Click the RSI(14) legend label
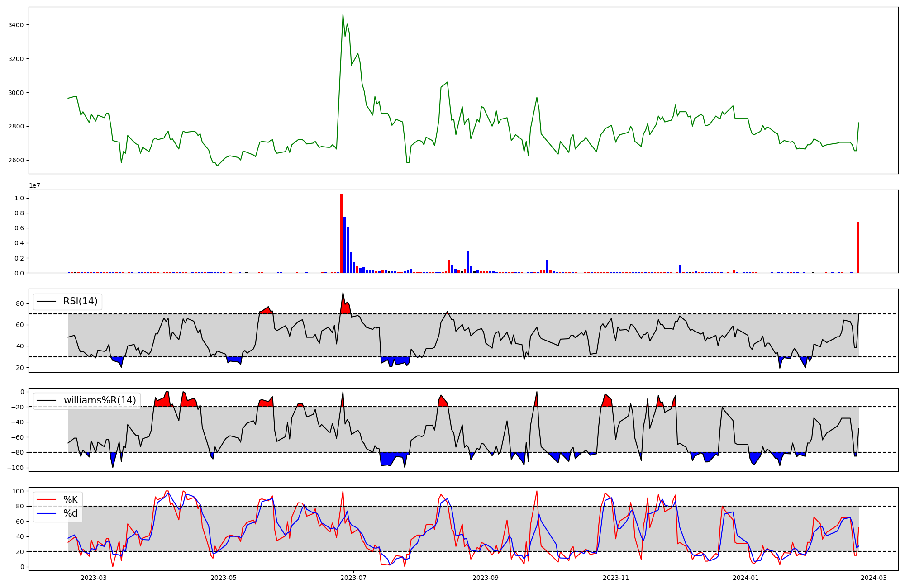The height and width of the screenshot is (588, 905). tap(80, 301)
